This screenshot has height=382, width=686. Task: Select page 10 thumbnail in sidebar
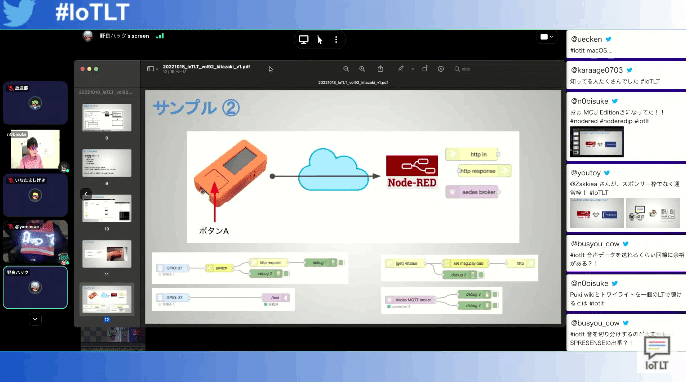click(106, 208)
